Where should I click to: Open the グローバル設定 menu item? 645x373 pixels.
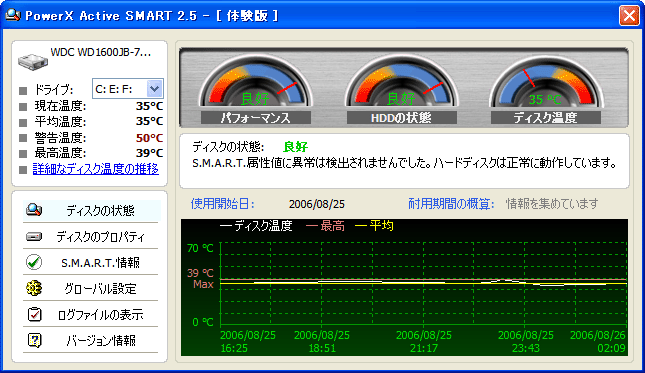[90, 289]
